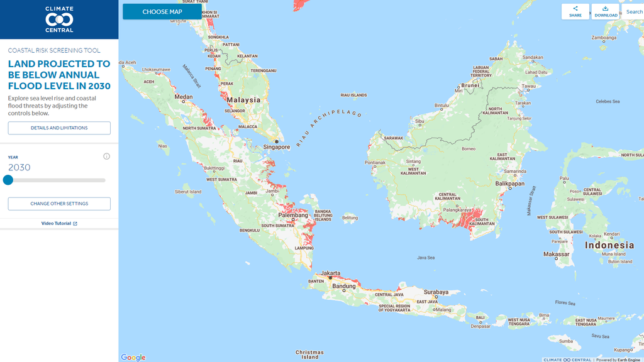Click the Balikpapan map label
The height and width of the screenshot is (362, 644).
coord(509,184)
